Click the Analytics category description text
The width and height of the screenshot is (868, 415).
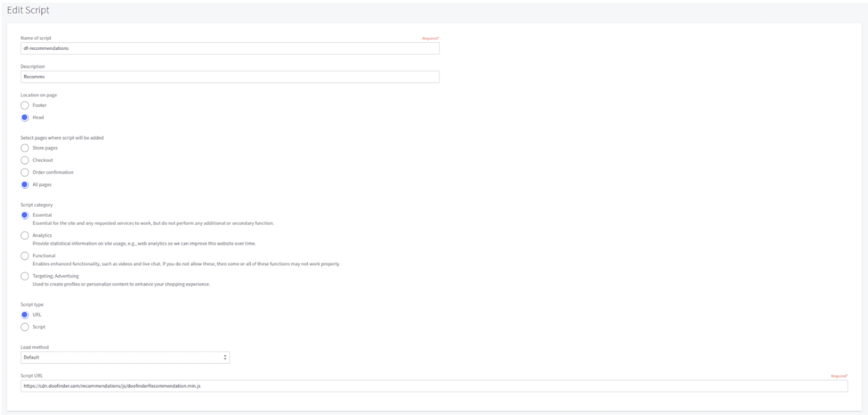coord(144,244)
